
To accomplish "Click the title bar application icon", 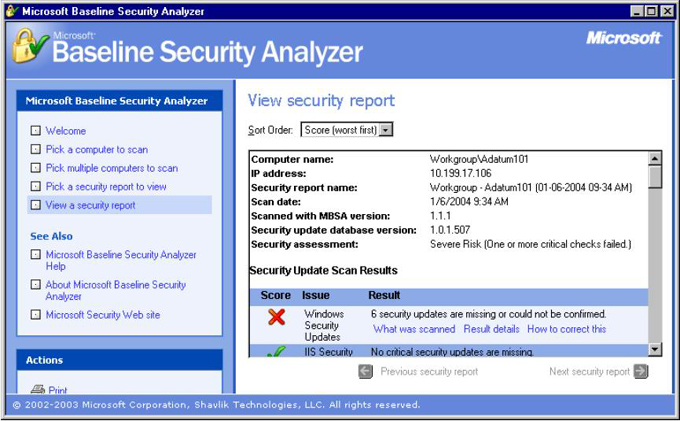I will point(13,11).
